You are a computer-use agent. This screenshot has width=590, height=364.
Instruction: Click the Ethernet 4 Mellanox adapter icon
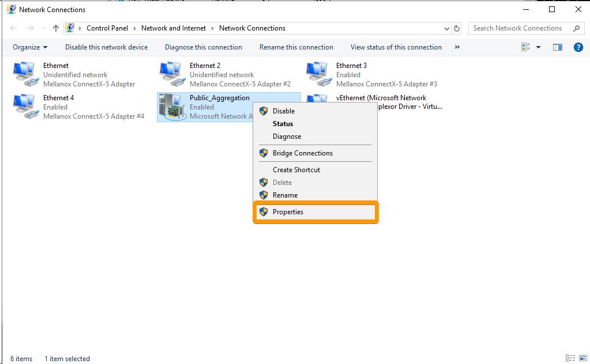pyautogui.click(x=24, y=105)
